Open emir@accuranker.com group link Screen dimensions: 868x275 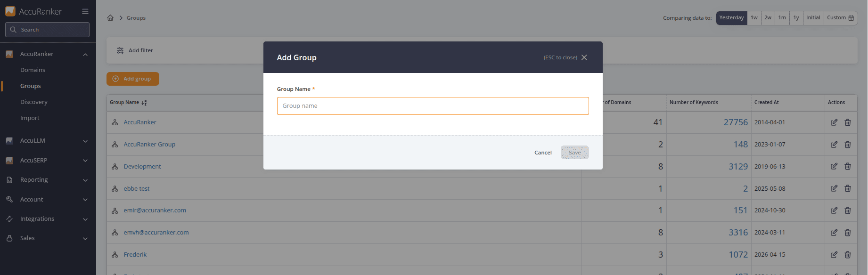[x=155, y=210]
